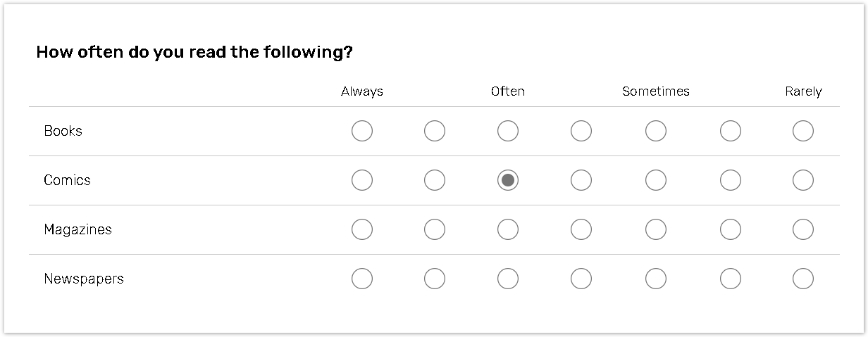This screenshot has width=868, height=337.
Task: Click the Magazines row label
Action: pyautogui.click(x=77, y=229)
